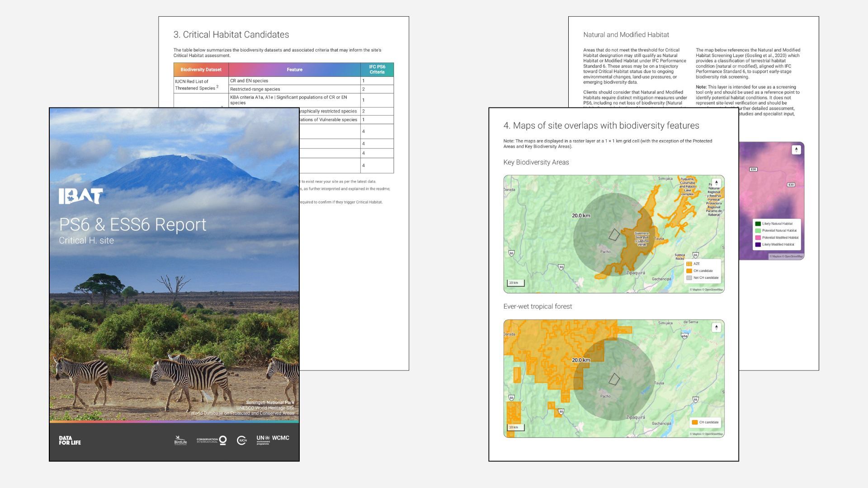Open OpenStreetMap attribution on Key Biodiversity map

(713, 290)
